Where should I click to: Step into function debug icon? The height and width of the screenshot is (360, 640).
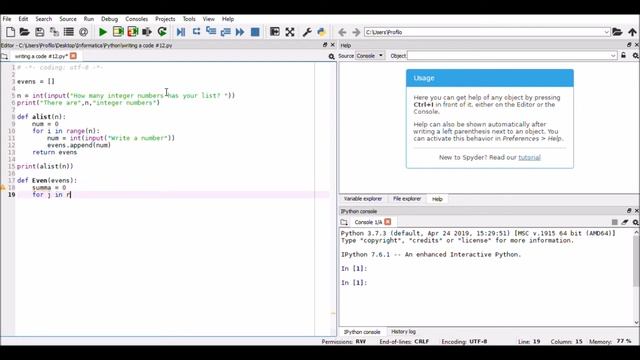[211, 32]
